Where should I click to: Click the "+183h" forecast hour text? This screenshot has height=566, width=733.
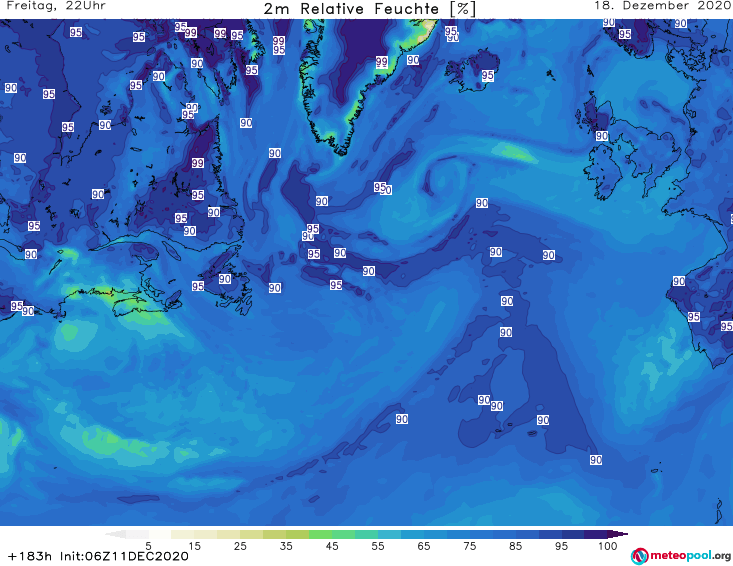pos(30,556)
